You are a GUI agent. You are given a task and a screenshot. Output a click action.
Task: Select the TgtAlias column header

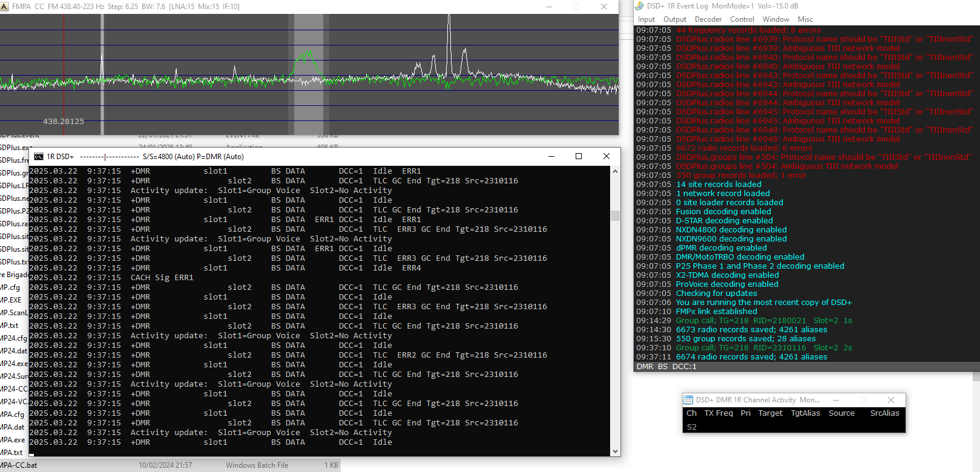click(806, 413)
